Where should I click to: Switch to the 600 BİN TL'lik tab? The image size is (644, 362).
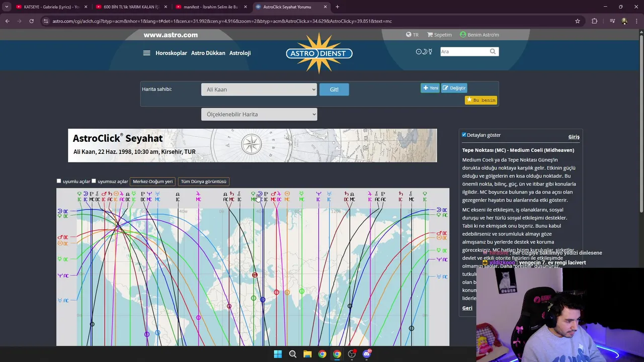click(132, 7)
